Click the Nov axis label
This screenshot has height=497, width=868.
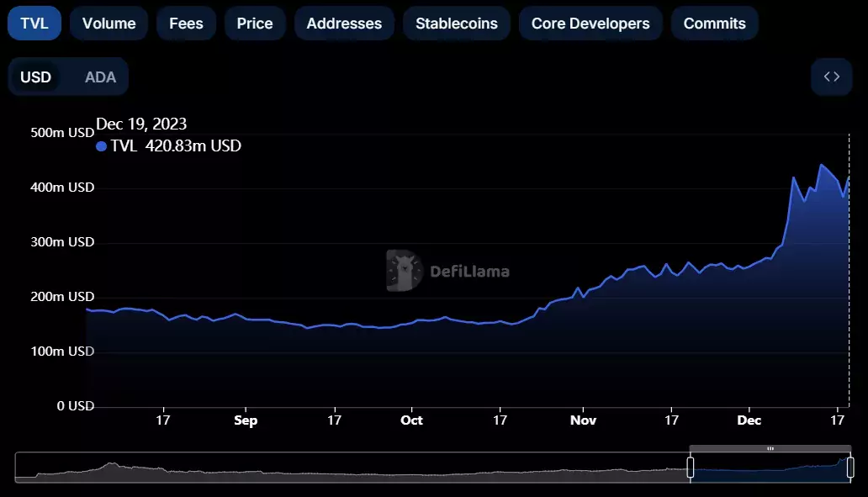pyautogui.click(x=583, y=420)
